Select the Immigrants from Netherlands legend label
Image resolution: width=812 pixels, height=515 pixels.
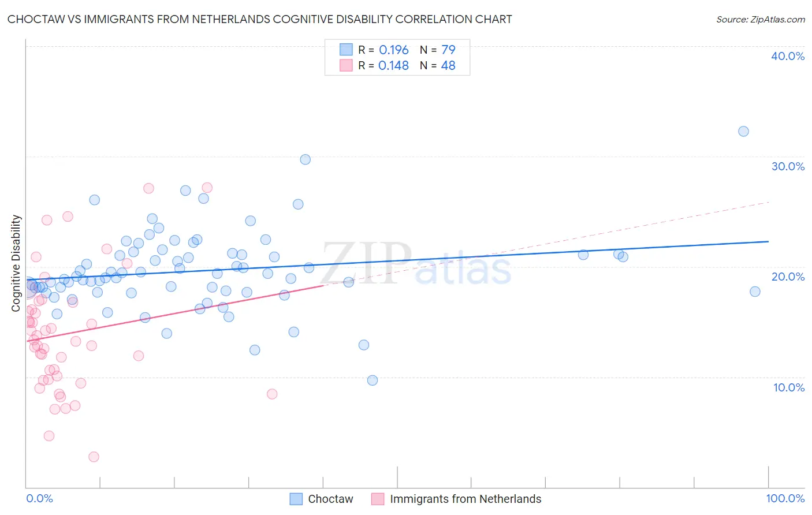point(465,499)
